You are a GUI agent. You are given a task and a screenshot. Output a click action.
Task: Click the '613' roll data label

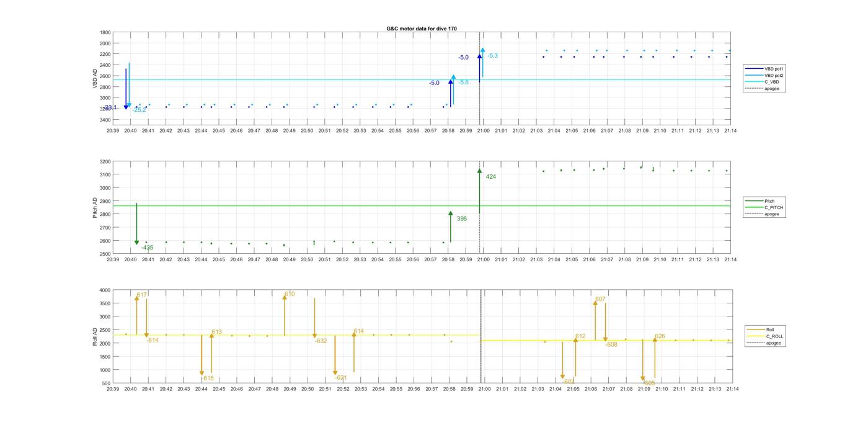(x=216, y=332)
